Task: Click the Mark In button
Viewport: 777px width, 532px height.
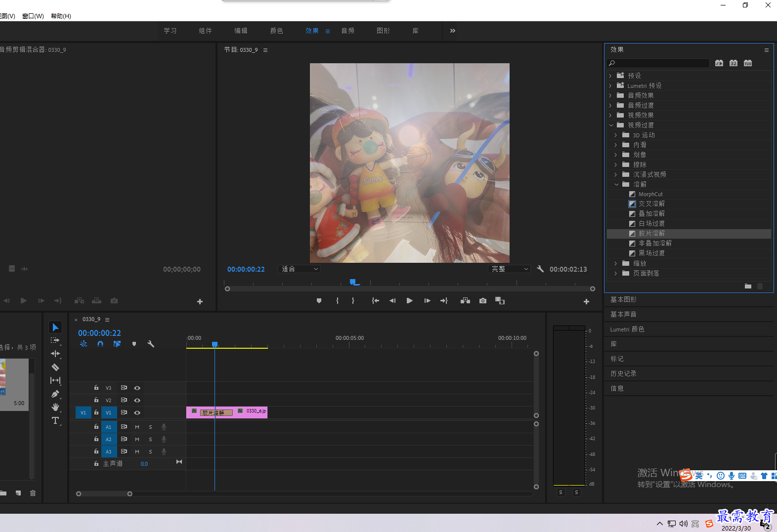Action: pos(337,301)
